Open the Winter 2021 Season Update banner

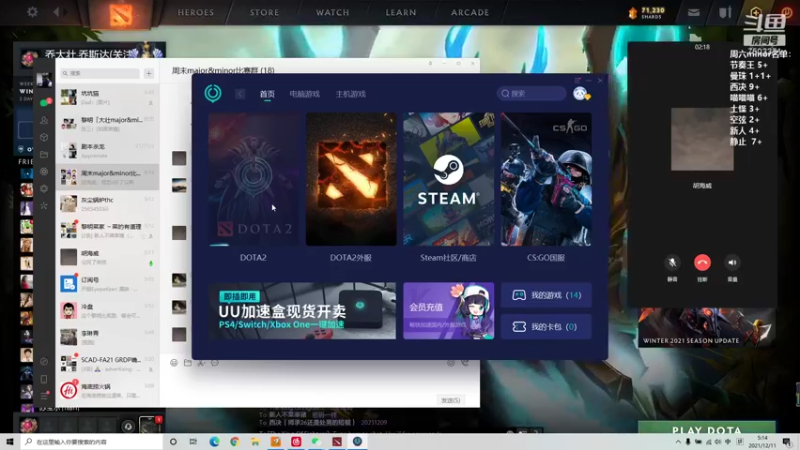coord(707,328)
